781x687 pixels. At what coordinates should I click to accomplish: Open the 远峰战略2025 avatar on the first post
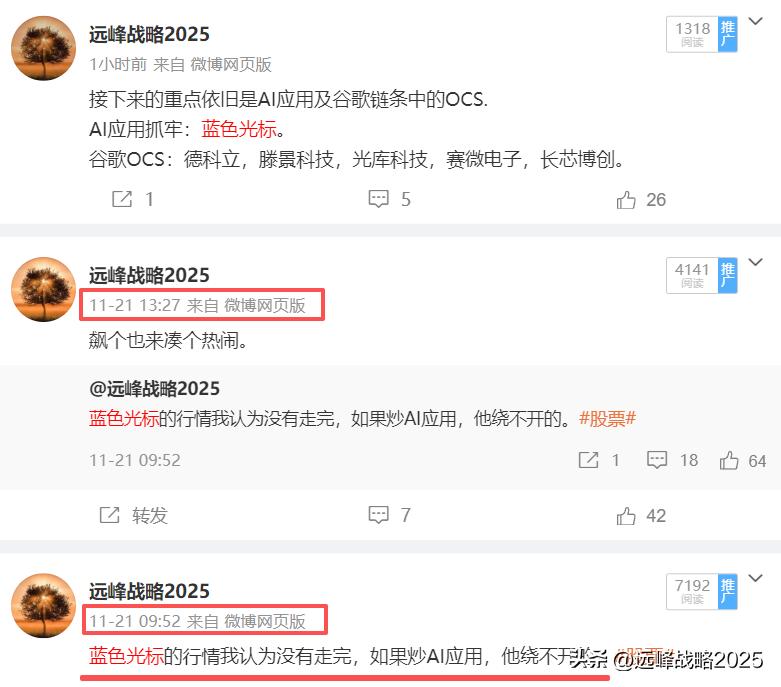[x=43, y=48]
